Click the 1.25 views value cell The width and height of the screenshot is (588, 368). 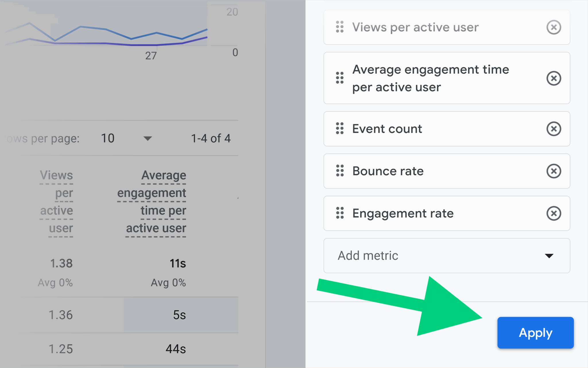[x=61, y=349]
